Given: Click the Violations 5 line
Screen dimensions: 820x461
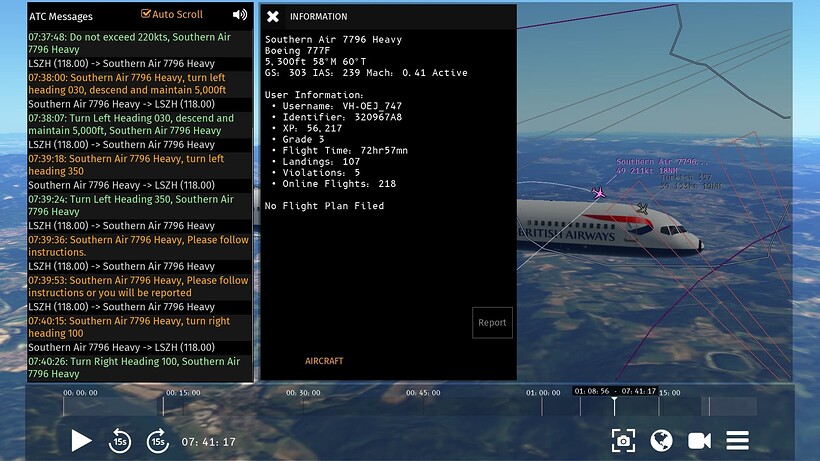Looking at the screenshot, I should pos(321,172).
